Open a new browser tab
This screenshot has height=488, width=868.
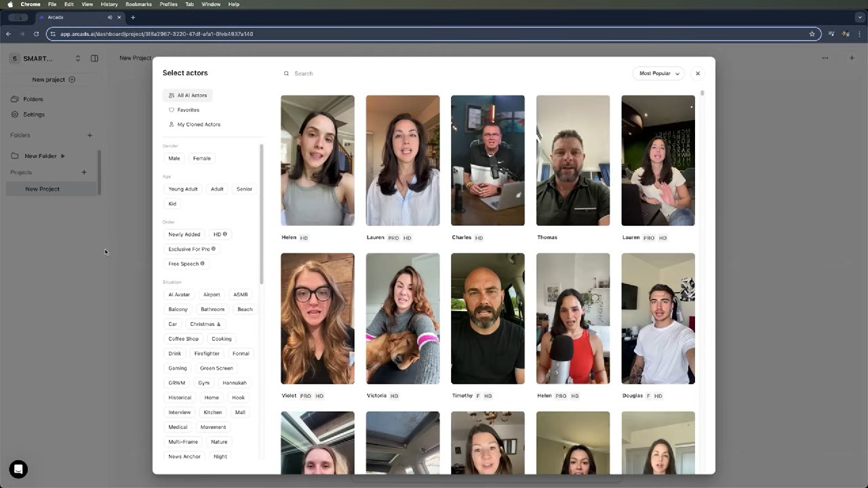coord(133,18)
